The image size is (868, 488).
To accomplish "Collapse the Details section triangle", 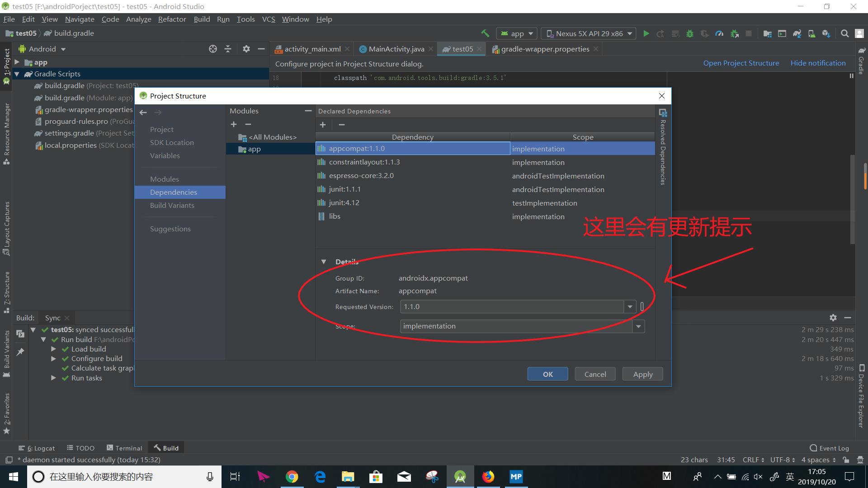I will (324, 262).
